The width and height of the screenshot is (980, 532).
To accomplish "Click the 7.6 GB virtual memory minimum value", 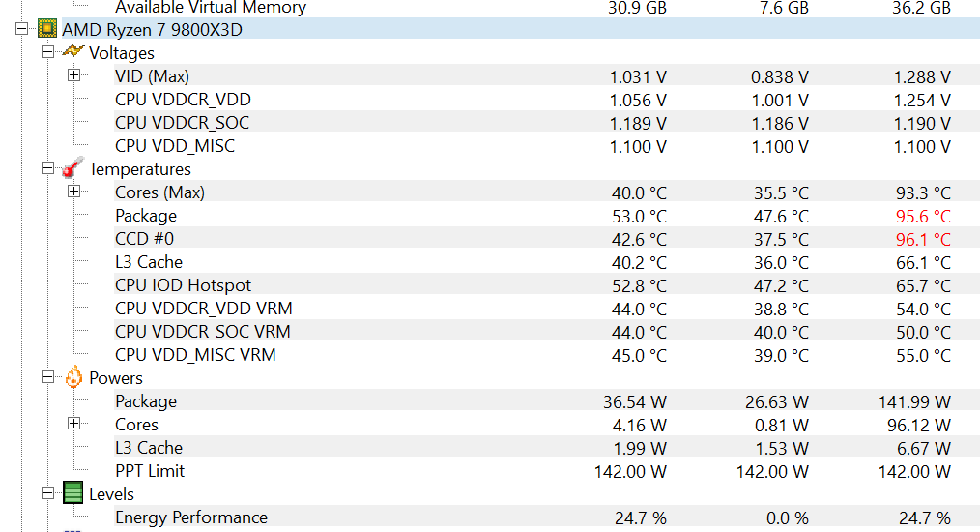I will click(784, 8).
